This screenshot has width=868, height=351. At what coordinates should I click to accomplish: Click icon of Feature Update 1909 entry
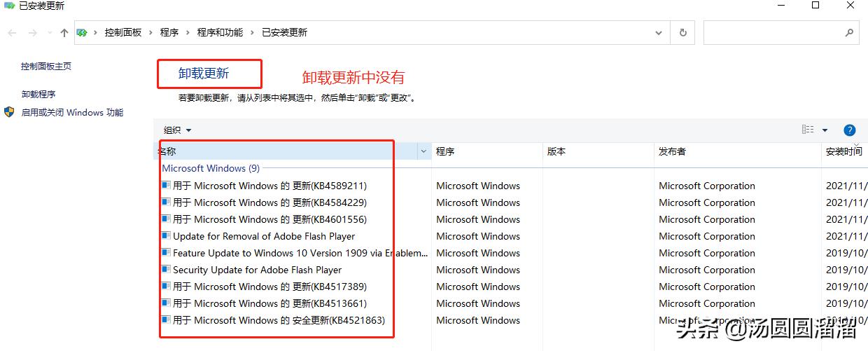point(166,252)
